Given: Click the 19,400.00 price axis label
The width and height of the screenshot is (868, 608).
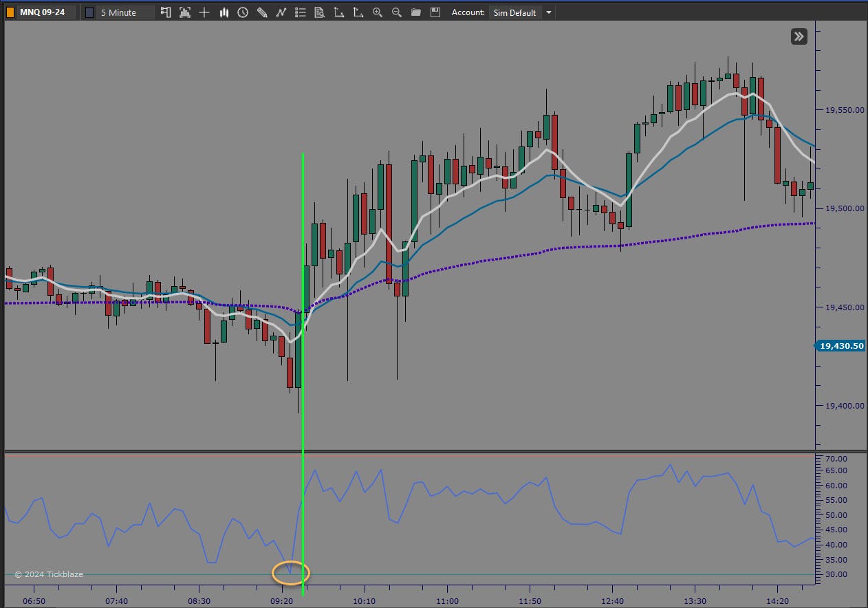Looking at the screenshot, I should coord(843,406).
